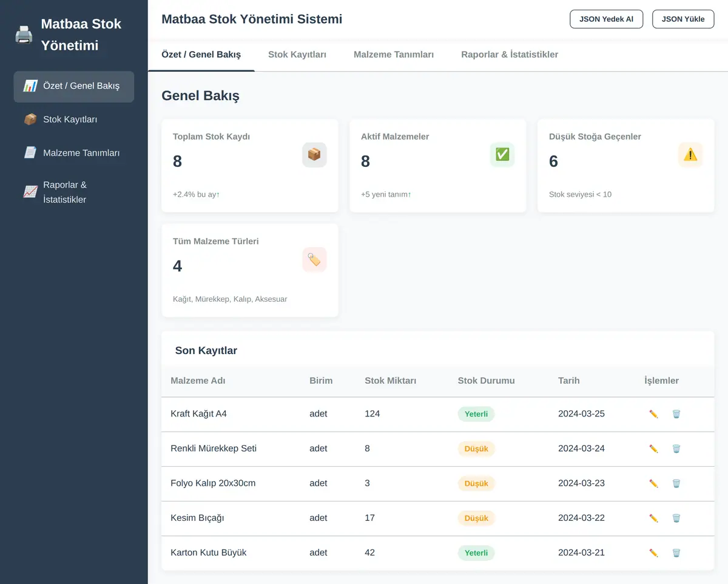Open Özet / Genel Bakış in the sidebar
728x584 pixels.
tap(74, 86)
